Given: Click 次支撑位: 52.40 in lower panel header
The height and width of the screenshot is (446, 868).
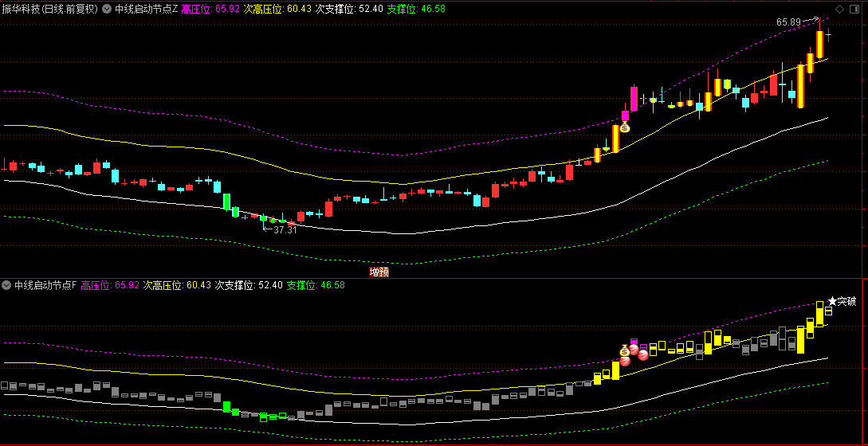Looking at the screenshot, I should pyautogui.click(x=249, y=286).
